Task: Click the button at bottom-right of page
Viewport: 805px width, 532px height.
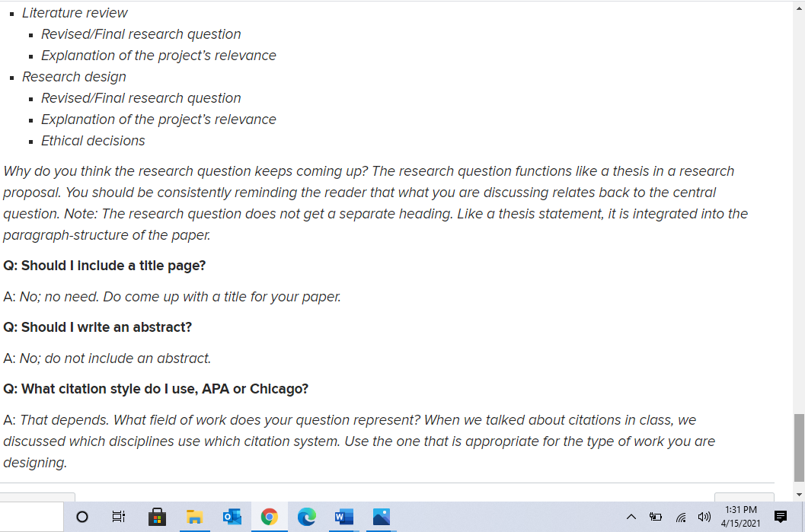Action: click(x=743, y=497)
